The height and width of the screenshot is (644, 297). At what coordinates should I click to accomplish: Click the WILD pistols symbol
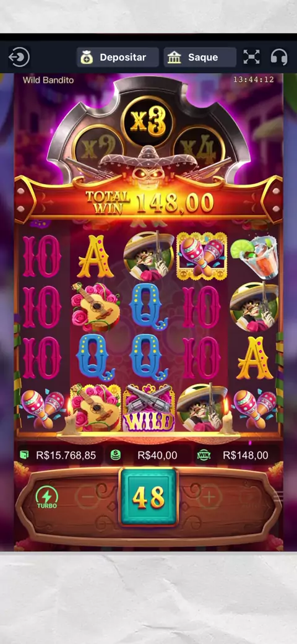point(148,408)
